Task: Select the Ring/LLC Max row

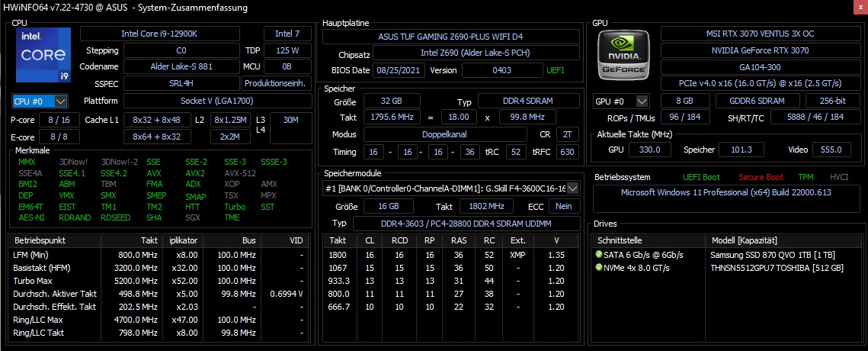Action: (x=159, y=320)
